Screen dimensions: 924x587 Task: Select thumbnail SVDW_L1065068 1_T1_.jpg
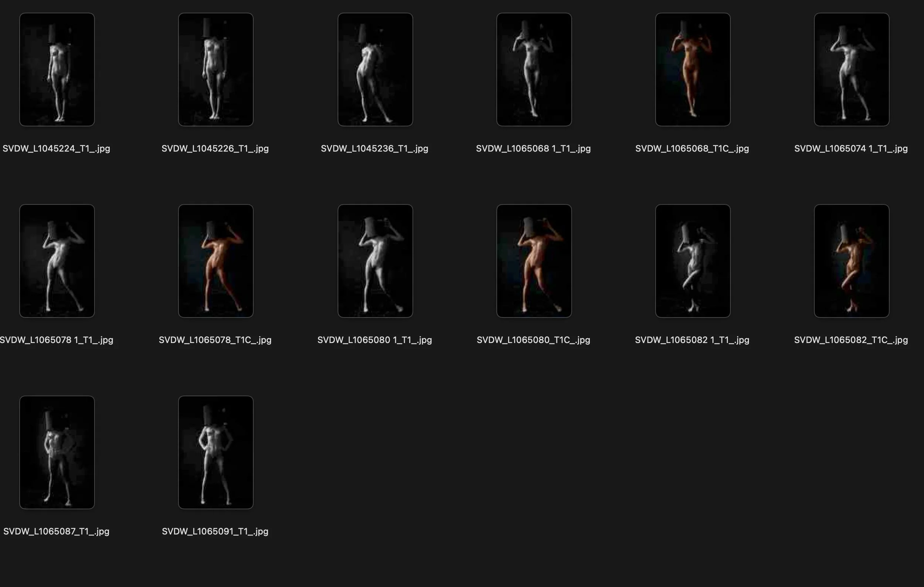pos(534,70)
